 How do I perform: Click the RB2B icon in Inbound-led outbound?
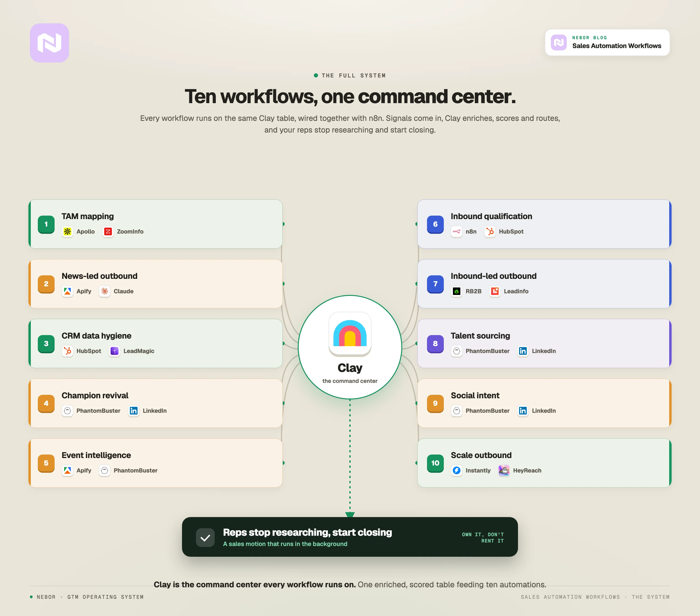coord(456,291)
